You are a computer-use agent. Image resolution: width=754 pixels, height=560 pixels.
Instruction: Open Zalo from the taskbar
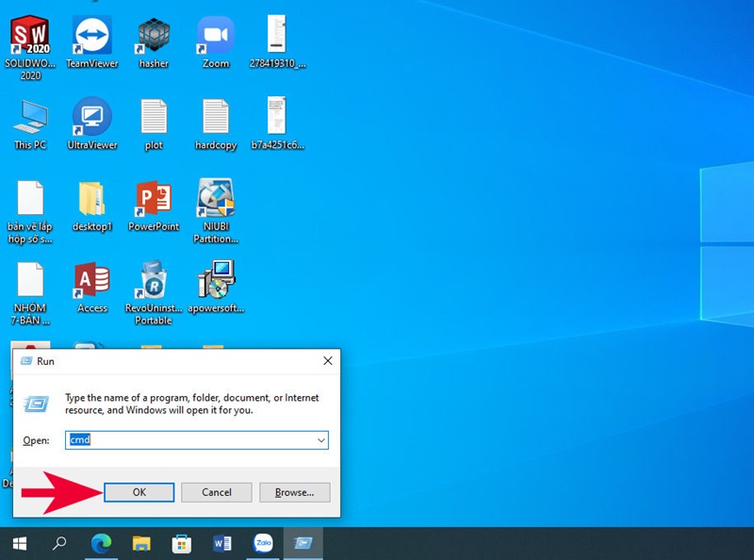tap(264, 544)
